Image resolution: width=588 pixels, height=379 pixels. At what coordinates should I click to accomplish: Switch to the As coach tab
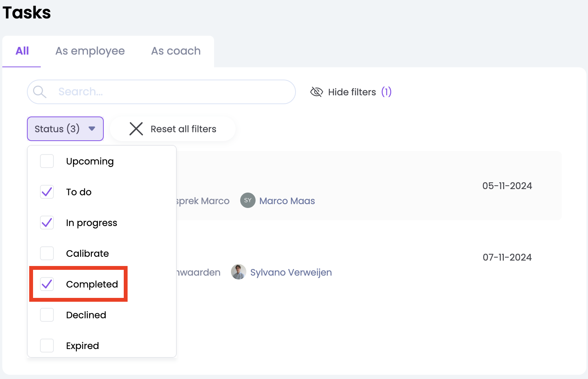pyautogui.click(x=176, y=51)
